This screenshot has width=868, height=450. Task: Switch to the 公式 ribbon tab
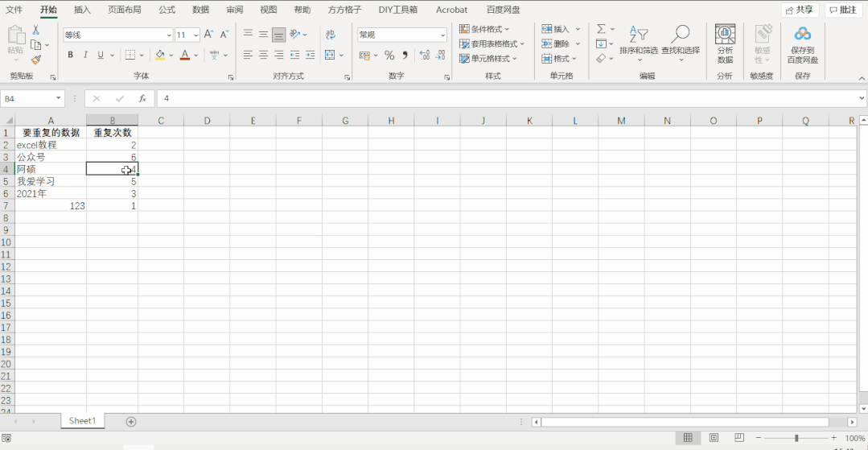pos(167,10)
